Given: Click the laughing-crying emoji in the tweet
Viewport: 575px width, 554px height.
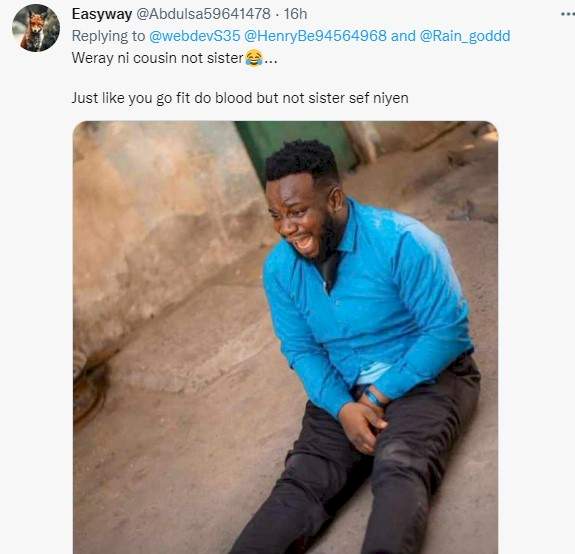Looking at the screenshot, I should coord(254,58).
